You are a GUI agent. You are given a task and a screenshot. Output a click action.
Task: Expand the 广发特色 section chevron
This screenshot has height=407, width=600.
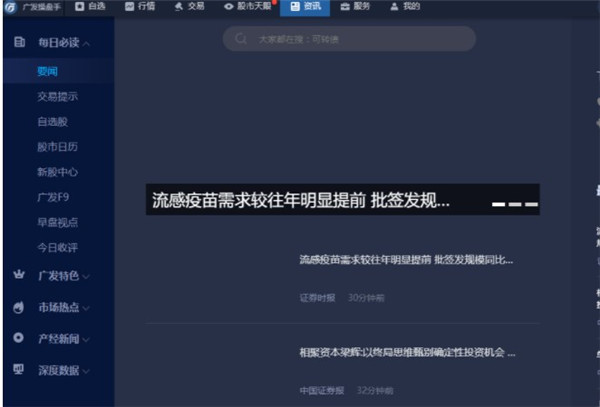[x=86, y=277]
